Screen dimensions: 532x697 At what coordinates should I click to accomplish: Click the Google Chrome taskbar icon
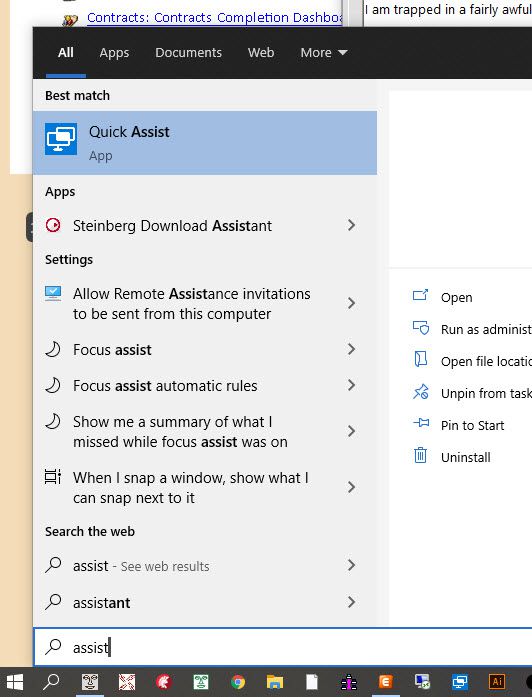click(238, 681)
